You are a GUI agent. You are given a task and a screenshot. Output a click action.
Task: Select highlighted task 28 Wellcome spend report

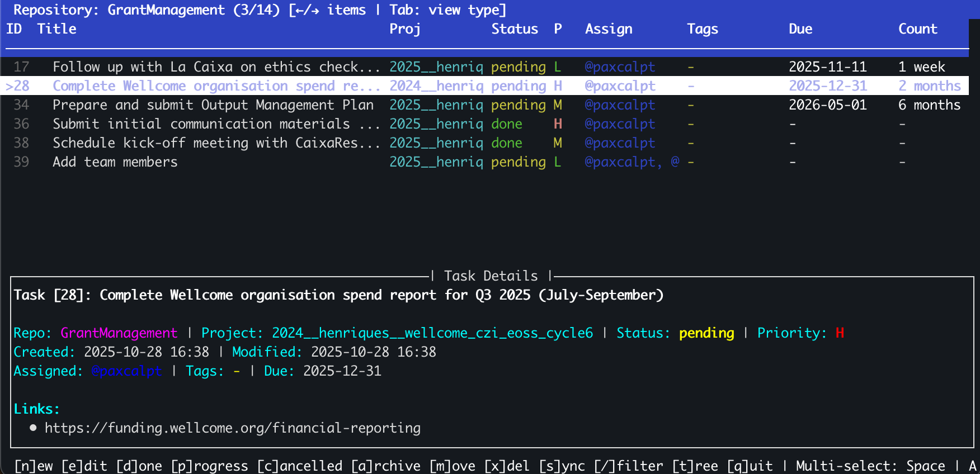tap(216, 86)
